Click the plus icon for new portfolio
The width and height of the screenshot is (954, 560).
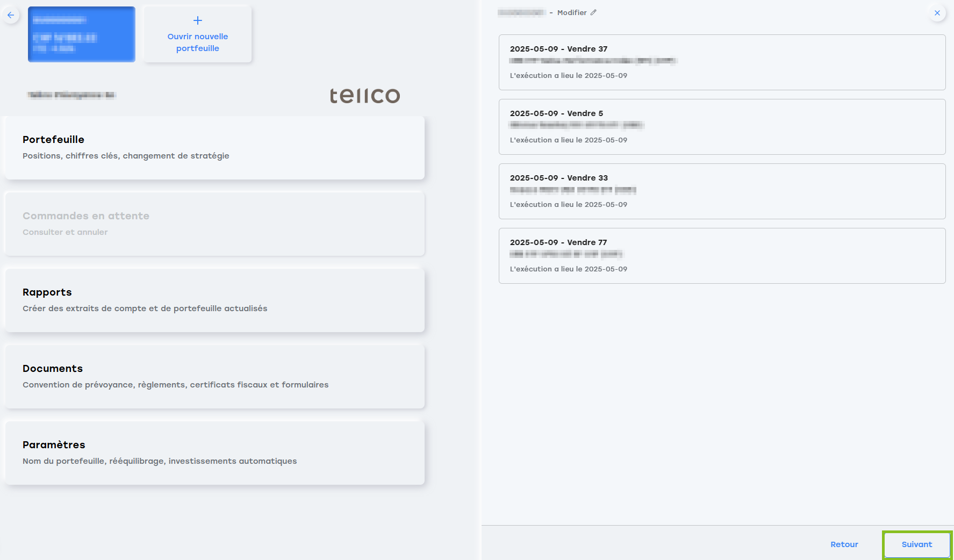pos(198,20)
